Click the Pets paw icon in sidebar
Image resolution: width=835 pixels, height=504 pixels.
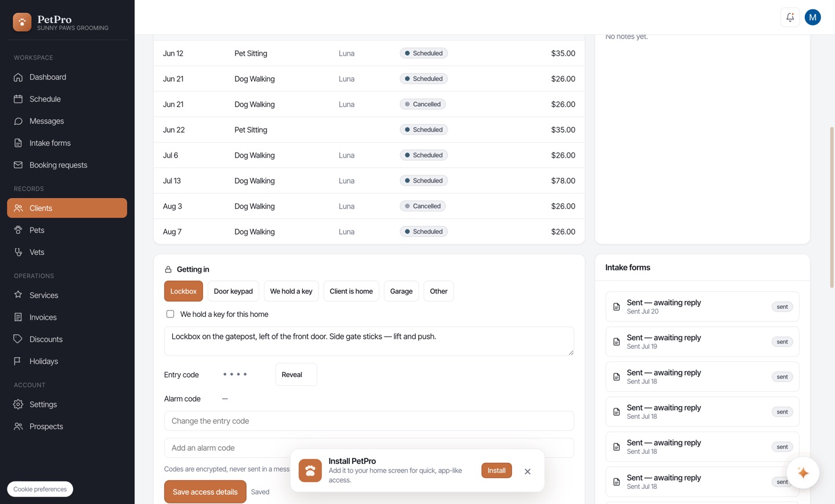tap(18, 230)
